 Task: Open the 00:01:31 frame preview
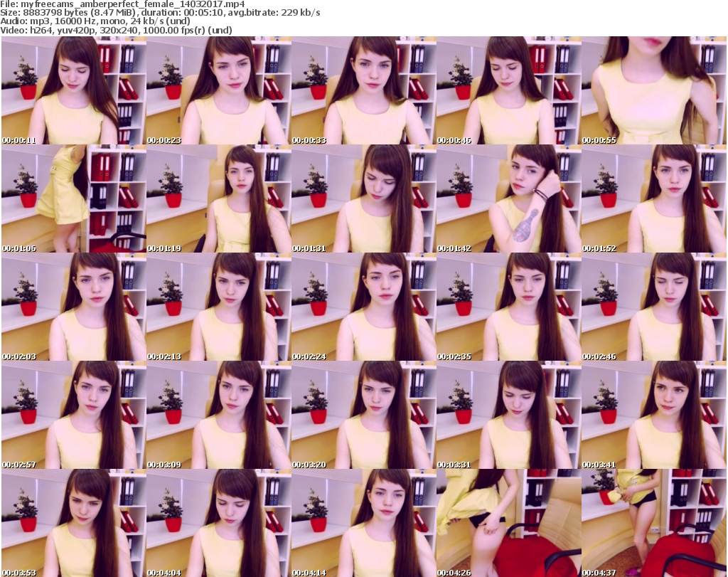[364, 198]
